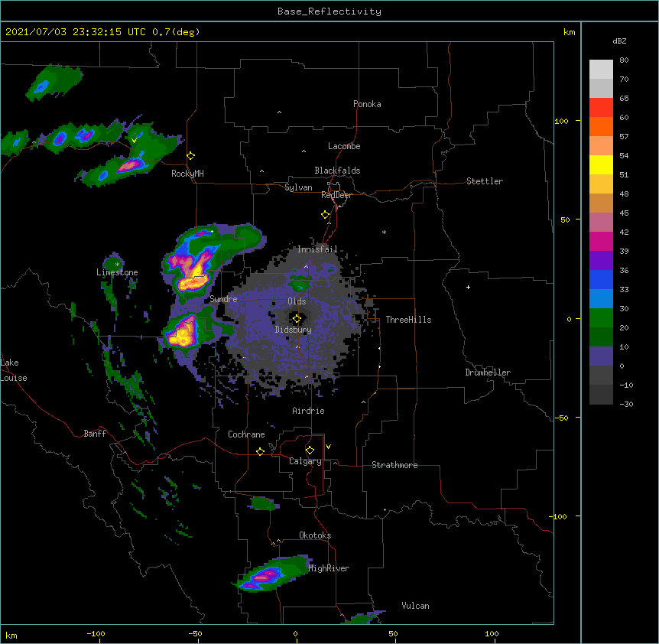Pick the bright green 20-30 dBZ legend swatch
Image resolution: width=659 pixels, height=644 pixels.
point(601,318)
